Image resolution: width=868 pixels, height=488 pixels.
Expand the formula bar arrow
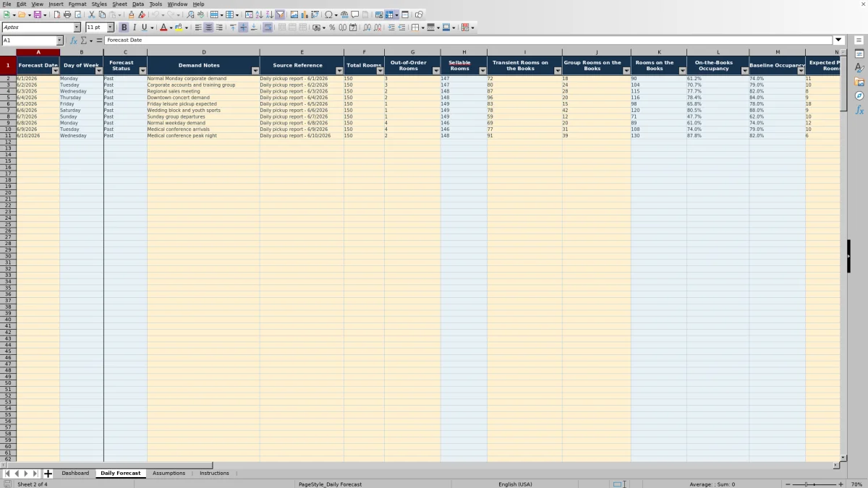click(838, 40)
